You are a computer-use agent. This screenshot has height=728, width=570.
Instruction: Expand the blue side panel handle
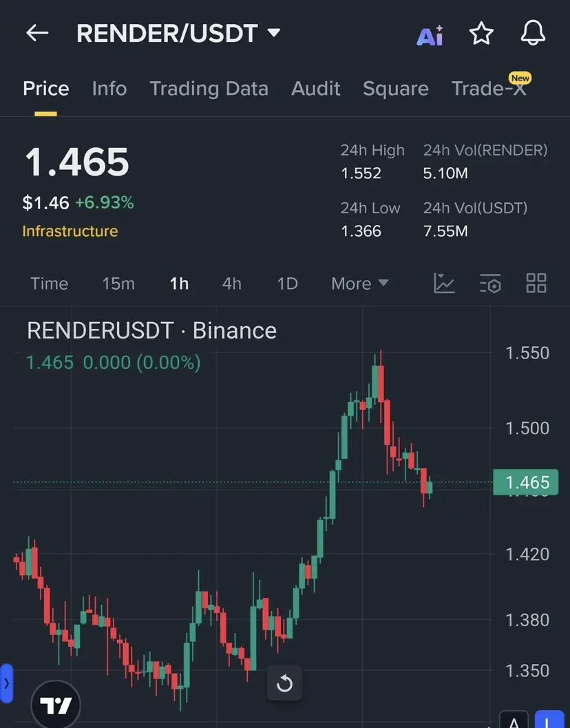click(6, 683)
